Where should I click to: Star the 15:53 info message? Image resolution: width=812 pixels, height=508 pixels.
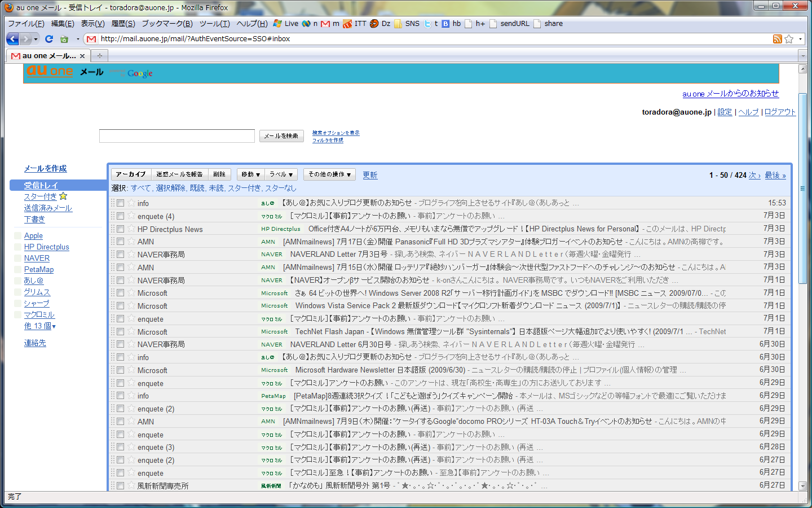(x=131, y=203)
